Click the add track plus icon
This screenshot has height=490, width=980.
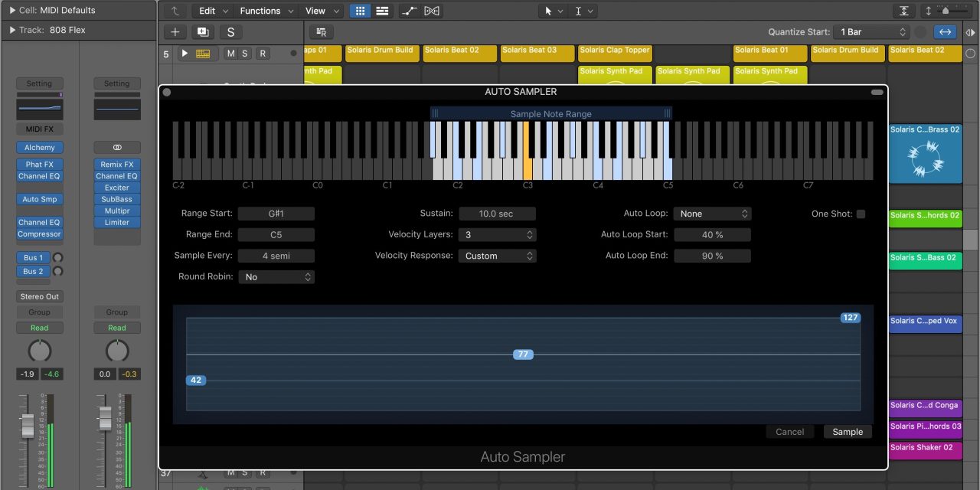coord(175,32)
